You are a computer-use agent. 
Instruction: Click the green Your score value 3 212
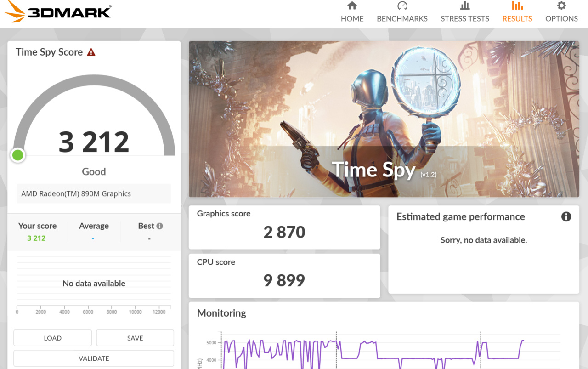[x=36, y=238]
